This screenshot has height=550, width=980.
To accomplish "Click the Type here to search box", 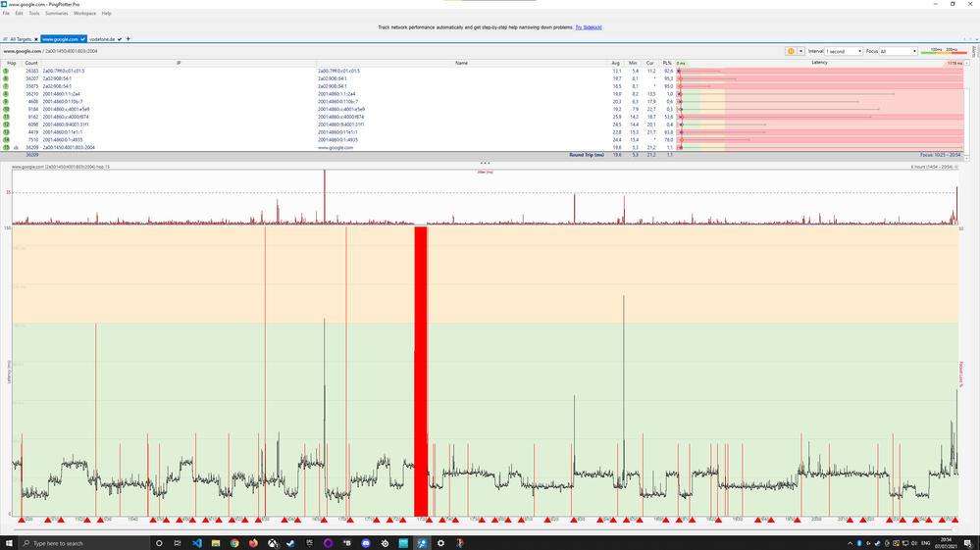I will point(83,543).
